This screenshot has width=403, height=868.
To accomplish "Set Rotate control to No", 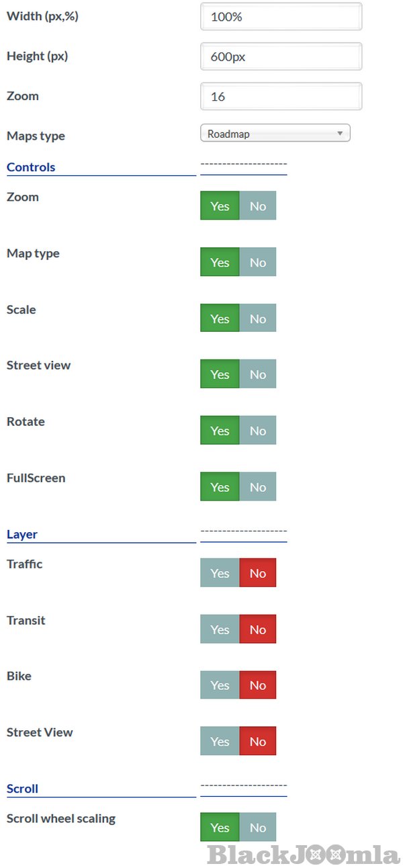I will (258, 431).
